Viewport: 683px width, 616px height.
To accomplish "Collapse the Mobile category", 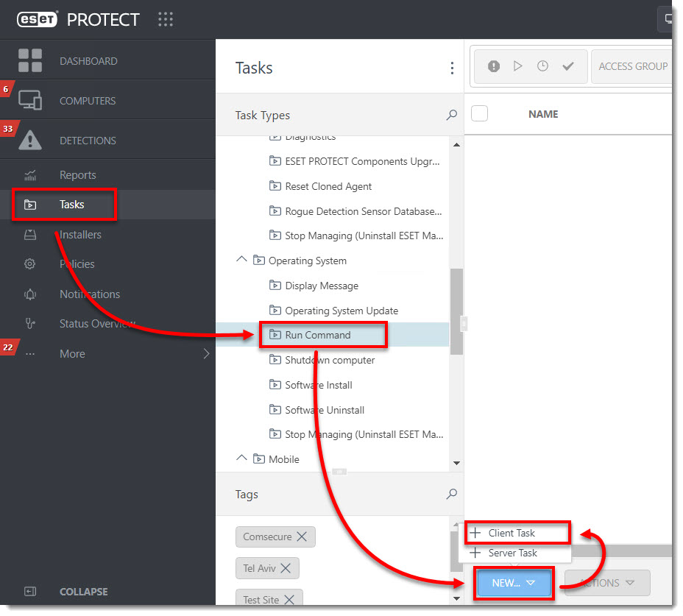I will click(x=241, y=459).
